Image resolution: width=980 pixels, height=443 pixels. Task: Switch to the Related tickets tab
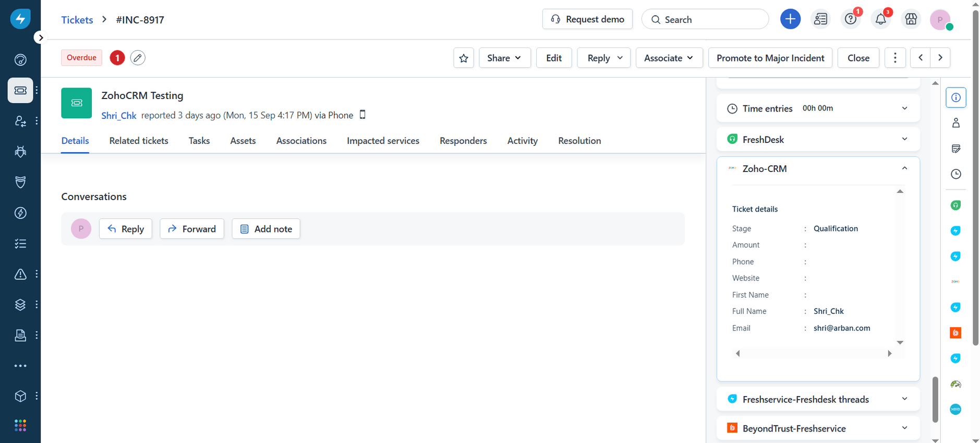(139, 141)
